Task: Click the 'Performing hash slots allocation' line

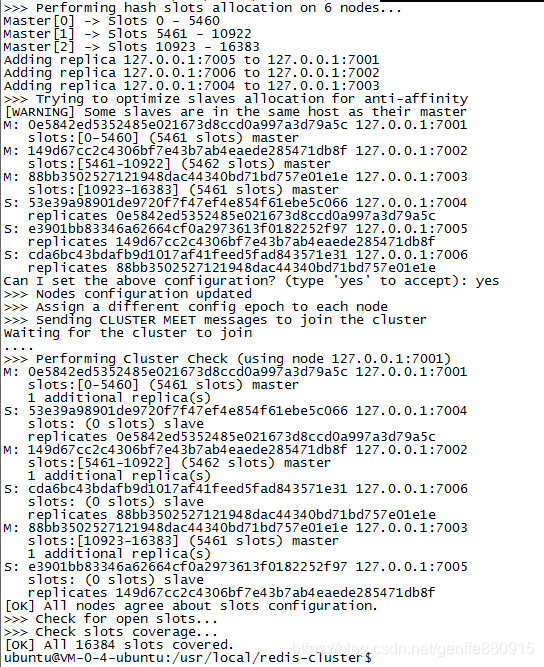Action: (x=202, y=8)
